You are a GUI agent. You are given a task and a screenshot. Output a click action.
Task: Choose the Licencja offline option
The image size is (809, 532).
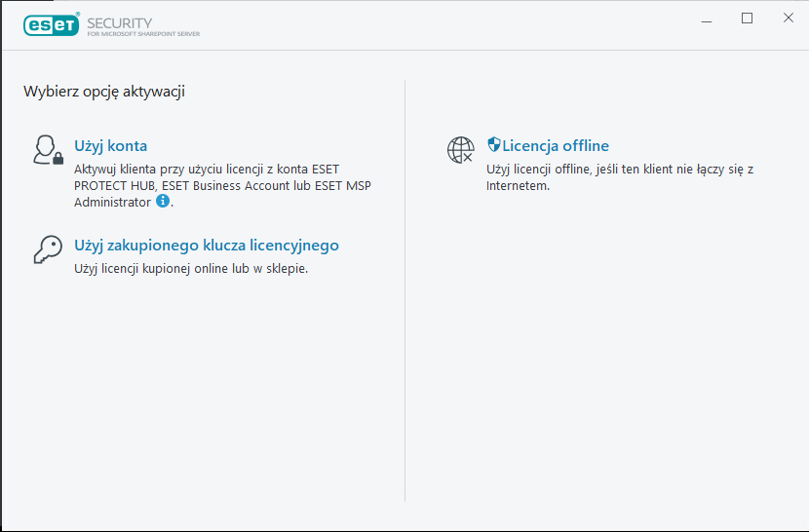point(556,146)
